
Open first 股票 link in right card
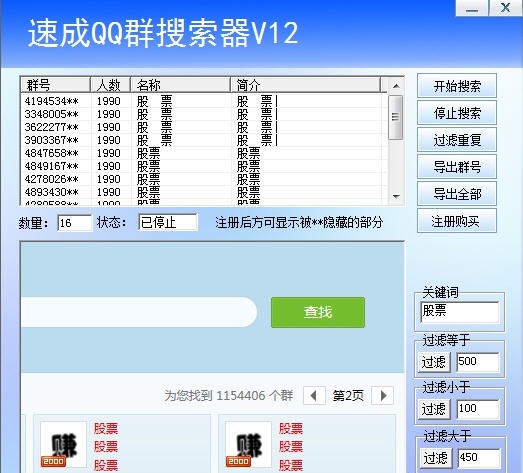(291, 429)
